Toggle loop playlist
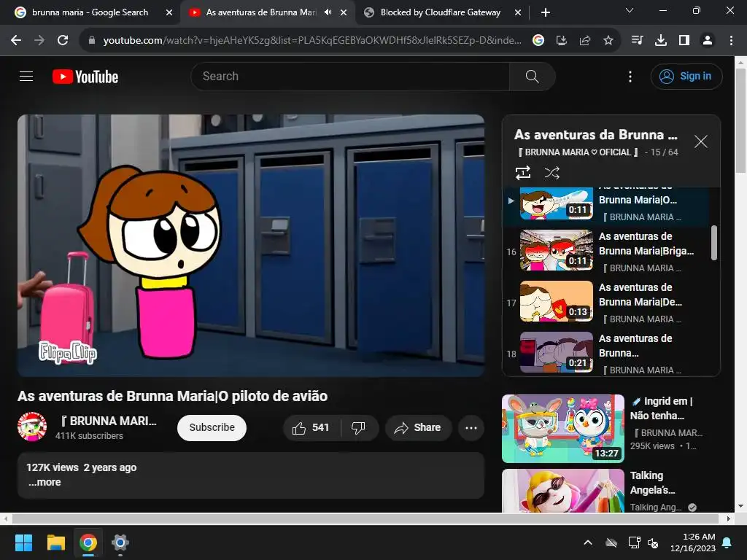This screenshot has width=747, height=560. tap(522, 172)
